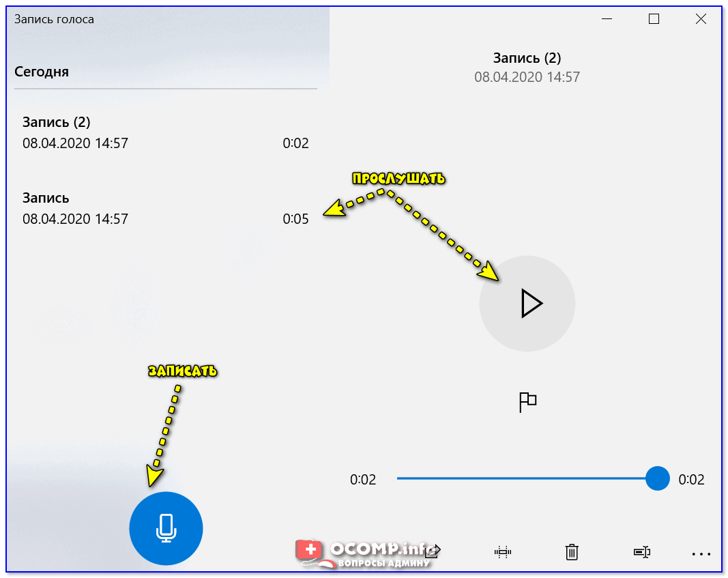Click the blue playback slider handle
Viewport: 728px width, 578px height.
pos(657,478)
